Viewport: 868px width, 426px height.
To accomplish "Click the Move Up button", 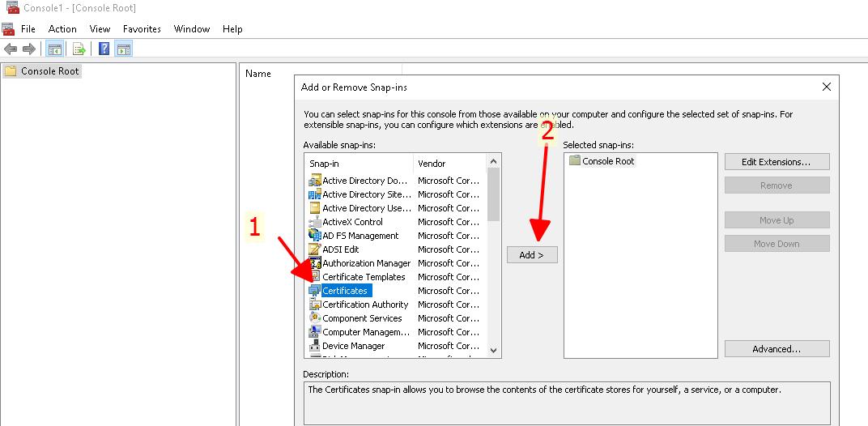I will [777, 220].
